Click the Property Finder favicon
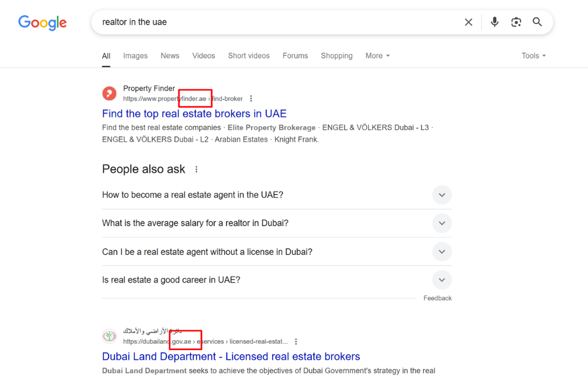The image size is (588, 376). [x=109, y=93]
